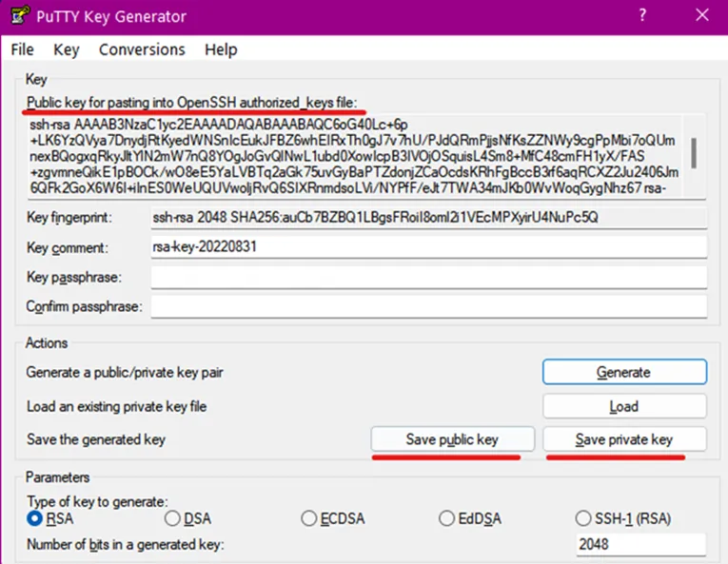Image resolution: width=728 pixels, height=564 pixels.
Task: Click the 'Actions' group heading
Action: pos(47,342)
